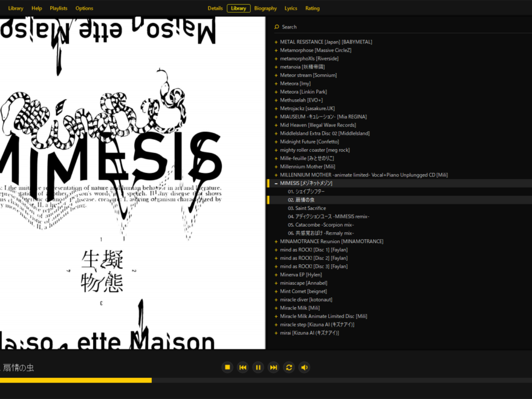Screen dimensions: 532x399
Task: Skip to the next track
Action: [x=273, y=367]
